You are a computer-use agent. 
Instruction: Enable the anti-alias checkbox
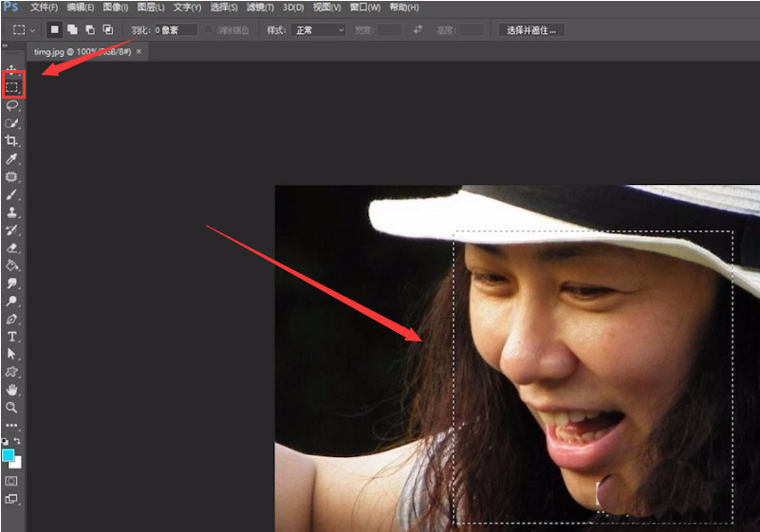tap(210, 30)
